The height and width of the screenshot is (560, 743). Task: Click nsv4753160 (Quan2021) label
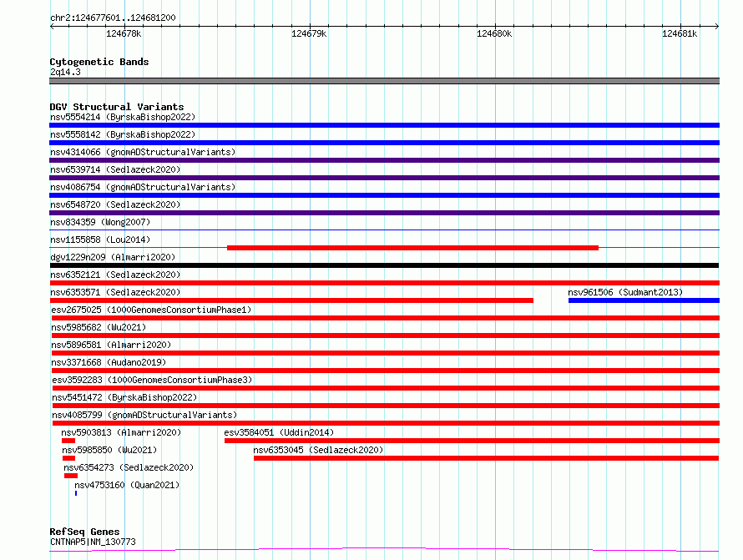pos(127,485)
